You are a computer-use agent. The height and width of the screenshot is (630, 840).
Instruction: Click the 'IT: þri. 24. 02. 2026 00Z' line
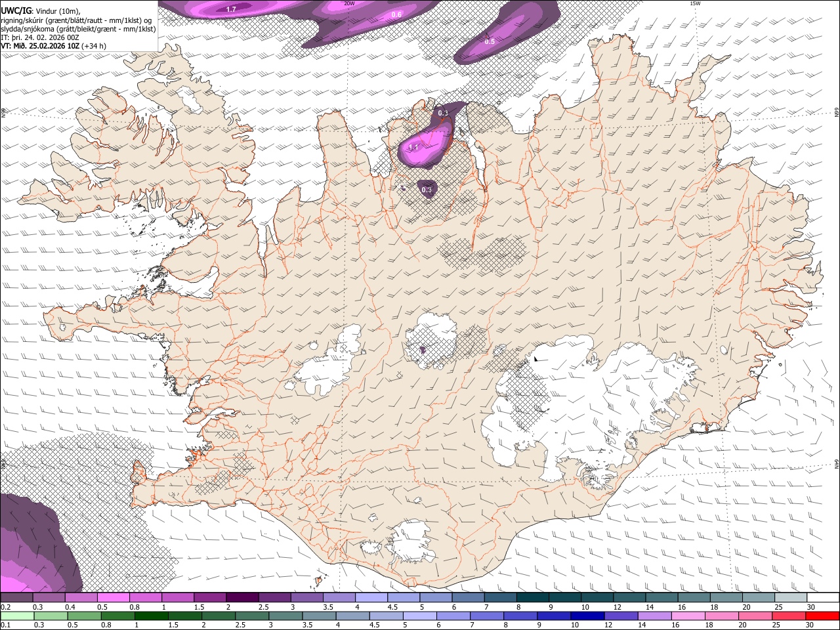pos(40,37)
